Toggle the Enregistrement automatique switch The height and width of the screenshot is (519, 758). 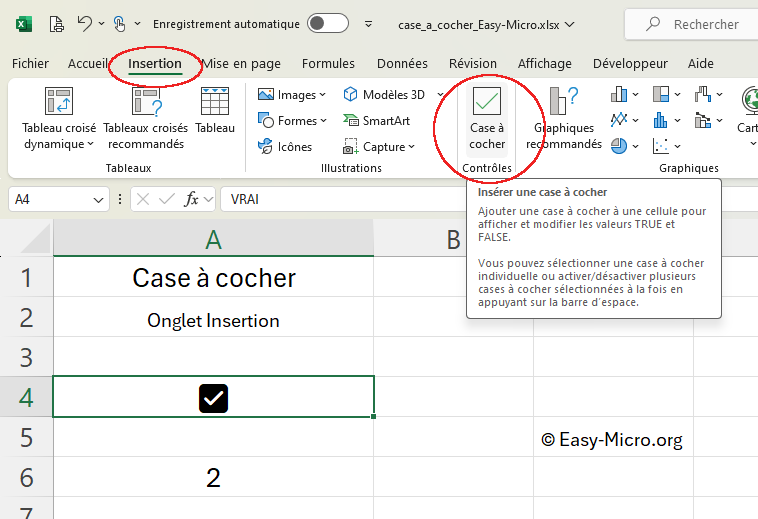pyautogui.click(x=328, y=23)
